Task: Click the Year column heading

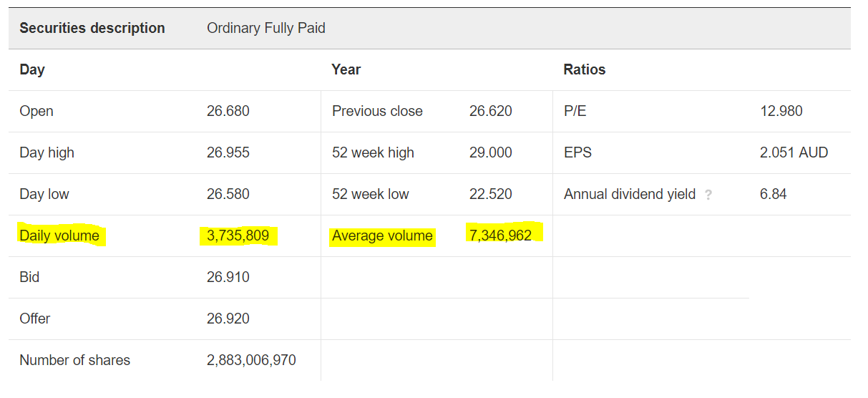Action: click(x=346, y=69)
